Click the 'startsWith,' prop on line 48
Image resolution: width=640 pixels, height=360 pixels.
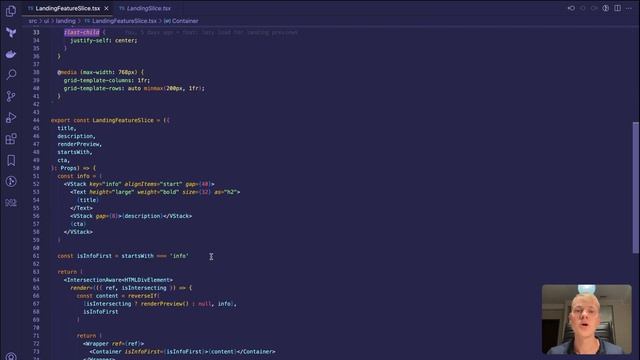tap(75, 152)
